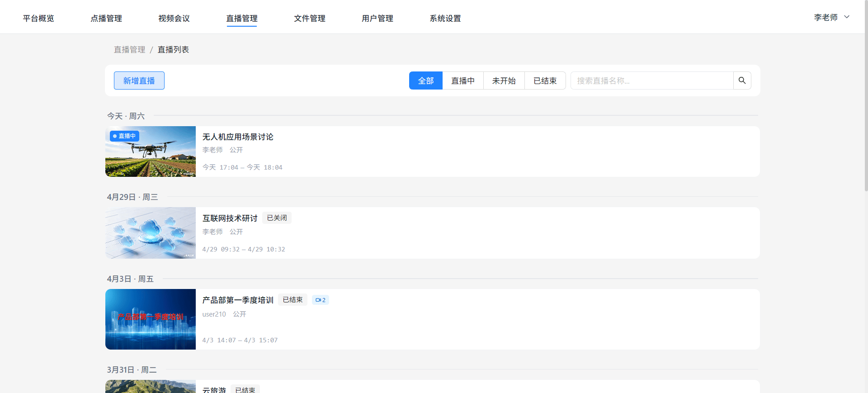This screenshot has height=393, width=868.
Task: Click the 直播列表 breadcrumb text
Action: pyautogui.click(x=173, y=50)
